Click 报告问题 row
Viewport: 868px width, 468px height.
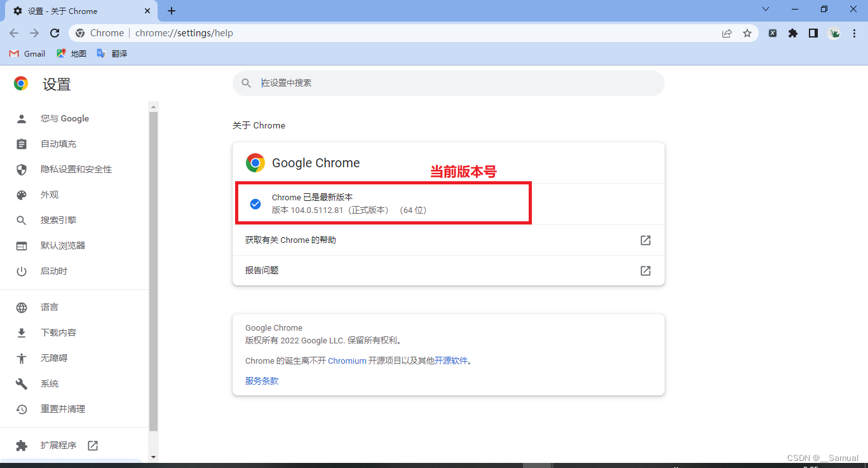[x=449, y=271]
